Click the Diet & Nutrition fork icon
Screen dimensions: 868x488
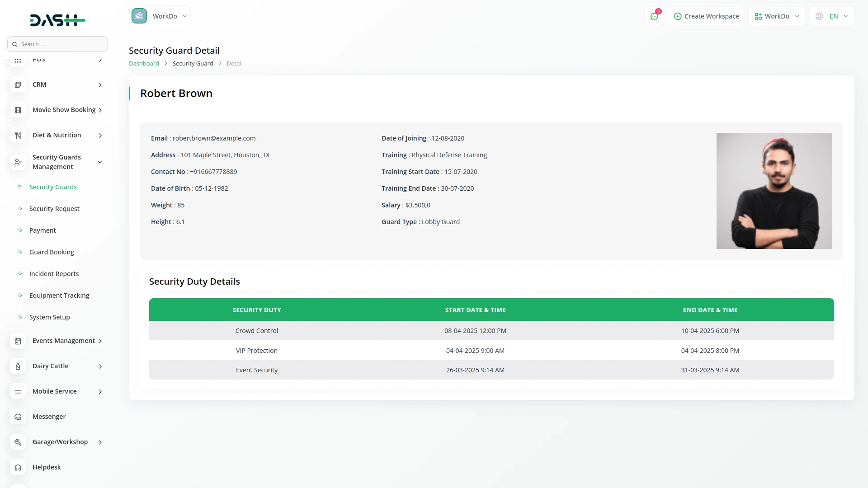18,136
